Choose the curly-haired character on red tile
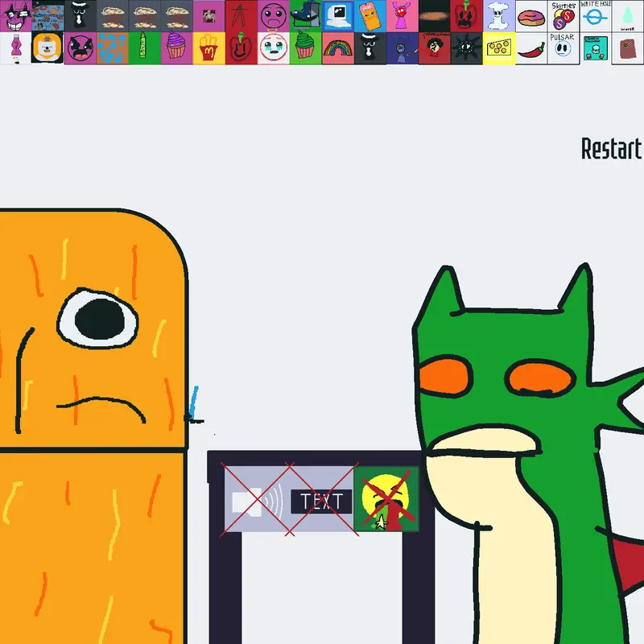Image resolution: width=644 pixels, height=644 pixels. click(x=435, y=48)
